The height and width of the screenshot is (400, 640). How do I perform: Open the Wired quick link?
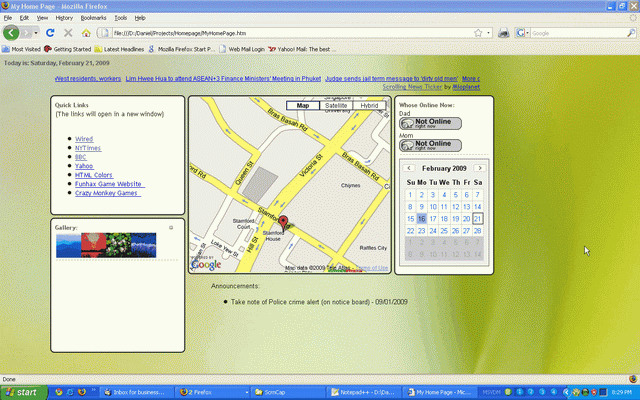pos(84,139)
